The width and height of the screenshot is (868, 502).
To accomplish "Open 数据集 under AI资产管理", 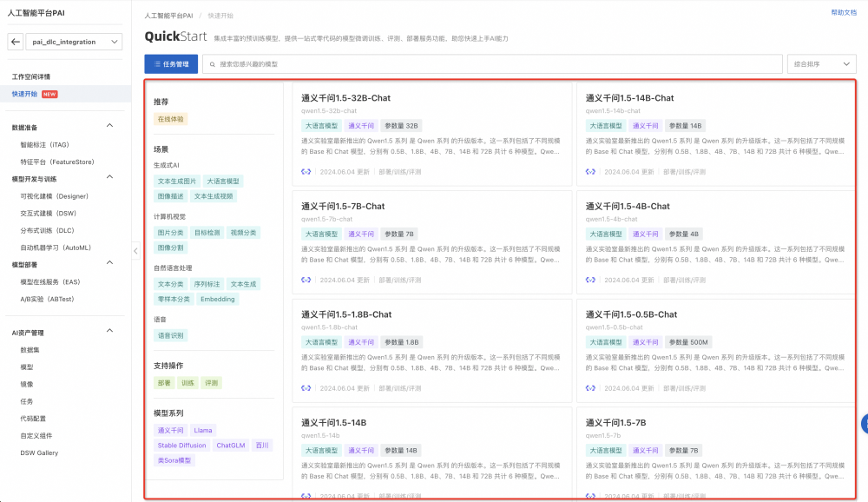I will point(30,350).
